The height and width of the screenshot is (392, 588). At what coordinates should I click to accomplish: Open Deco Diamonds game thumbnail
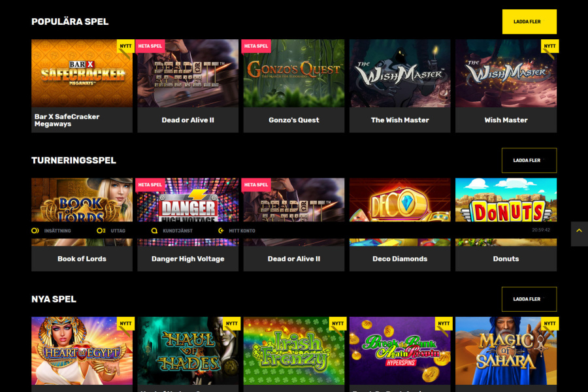point(400,200)
